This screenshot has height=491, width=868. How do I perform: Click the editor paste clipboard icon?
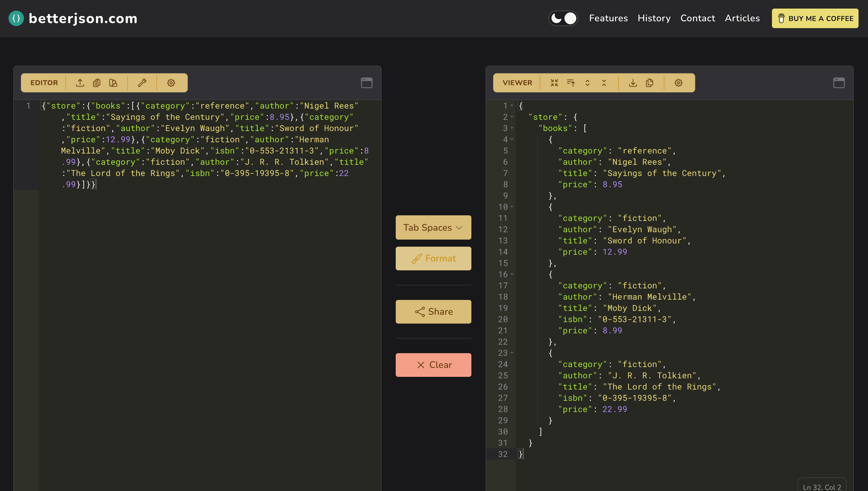[x=97, y=83]
